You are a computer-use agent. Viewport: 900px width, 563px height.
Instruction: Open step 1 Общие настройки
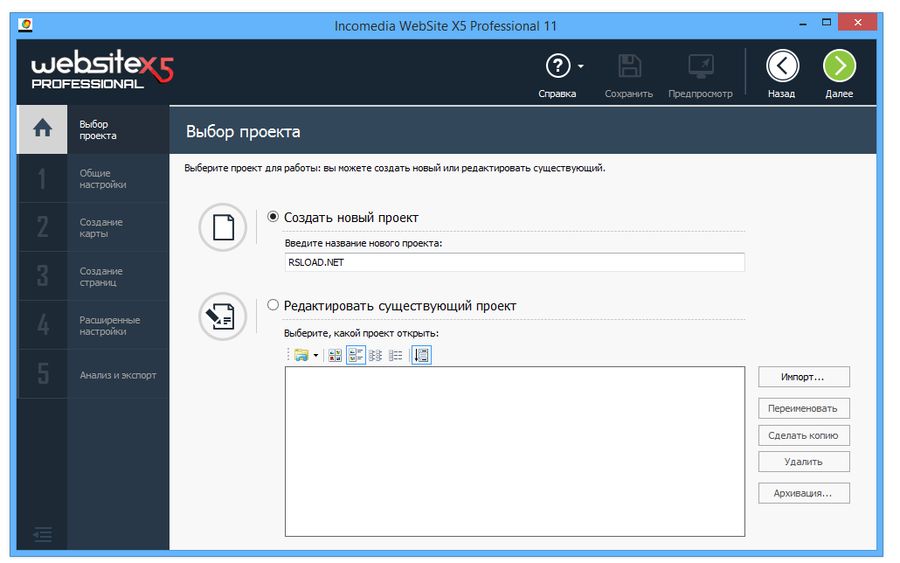(x=94, y=178)
